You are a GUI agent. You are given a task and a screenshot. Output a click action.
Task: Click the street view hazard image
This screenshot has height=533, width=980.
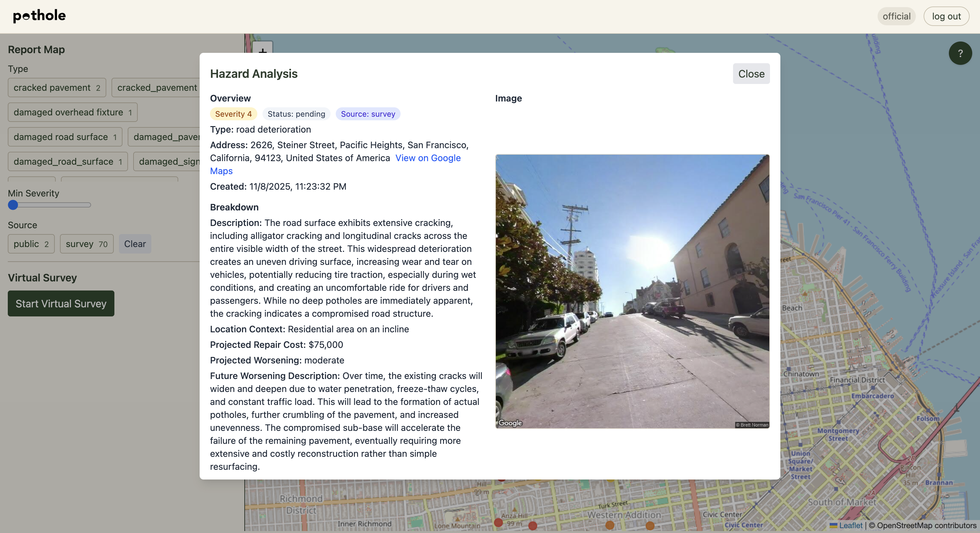pos(632,291)
